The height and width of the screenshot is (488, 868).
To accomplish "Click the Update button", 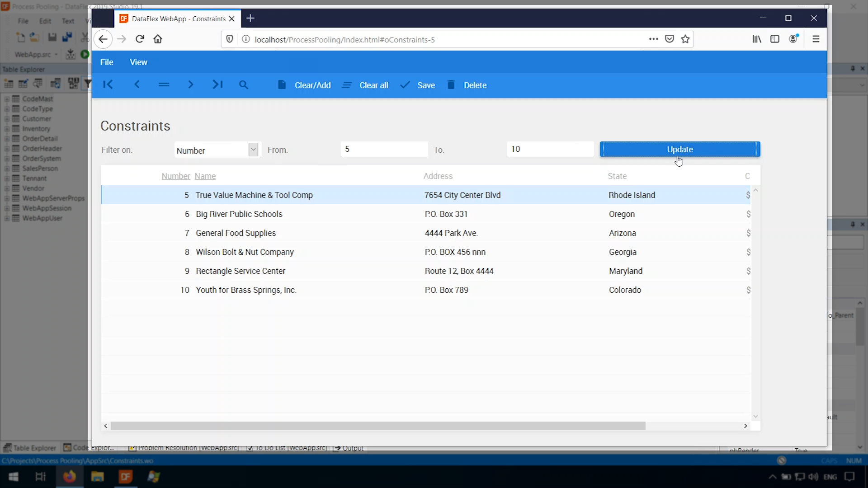I will (x=679, y=150).
